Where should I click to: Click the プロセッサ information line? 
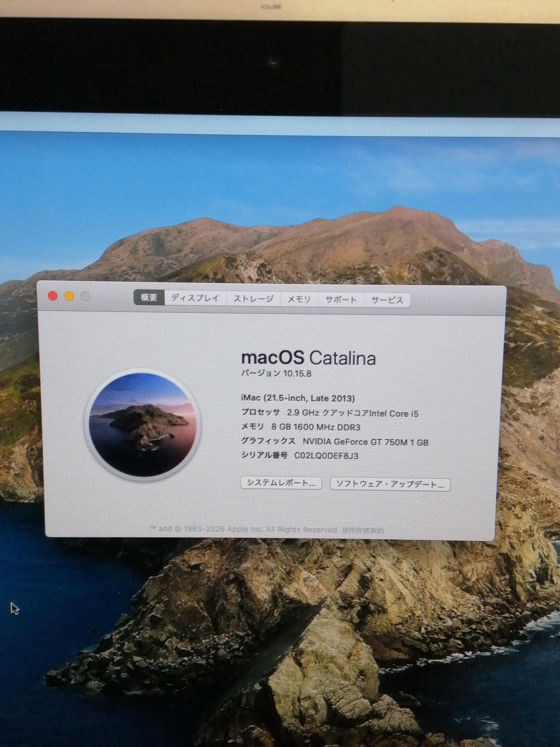pos(330,413)
